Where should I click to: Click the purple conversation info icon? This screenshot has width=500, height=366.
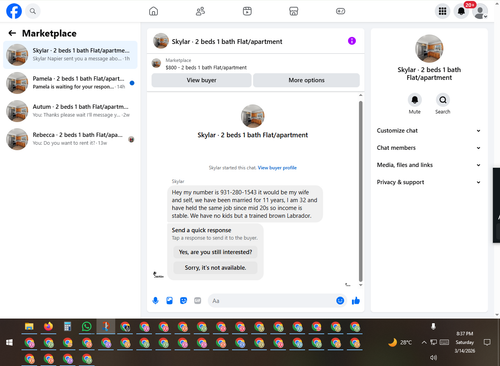point(352,41)
